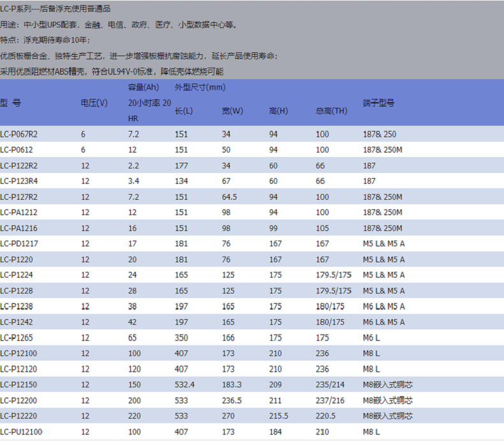Click the LC-P1224 model name

(17, 275)
